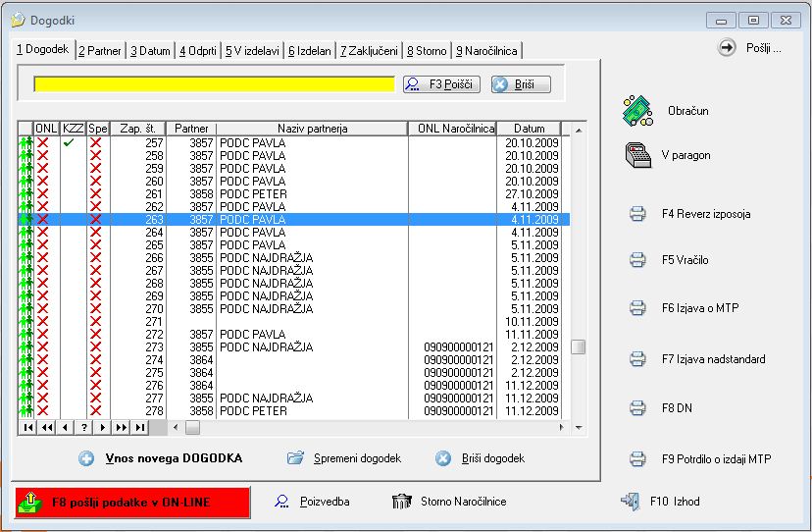This screenshot has height=532, width=812.
Task: Toggle KZZ checkmark in row 257
Action: tap(69, 143)
